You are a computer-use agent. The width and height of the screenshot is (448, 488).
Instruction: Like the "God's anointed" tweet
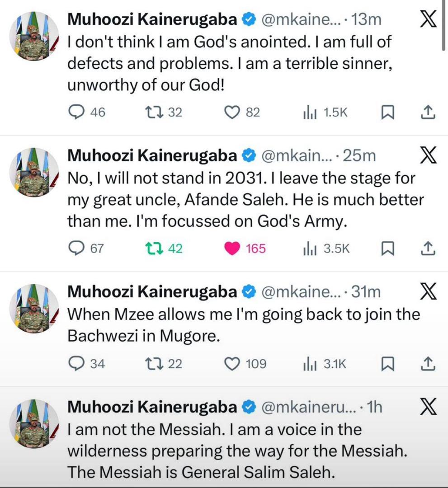pos(232,112)
